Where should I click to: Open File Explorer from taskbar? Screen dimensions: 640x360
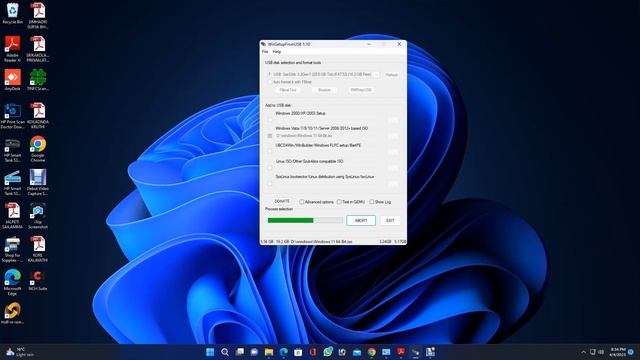click(269, 352)
